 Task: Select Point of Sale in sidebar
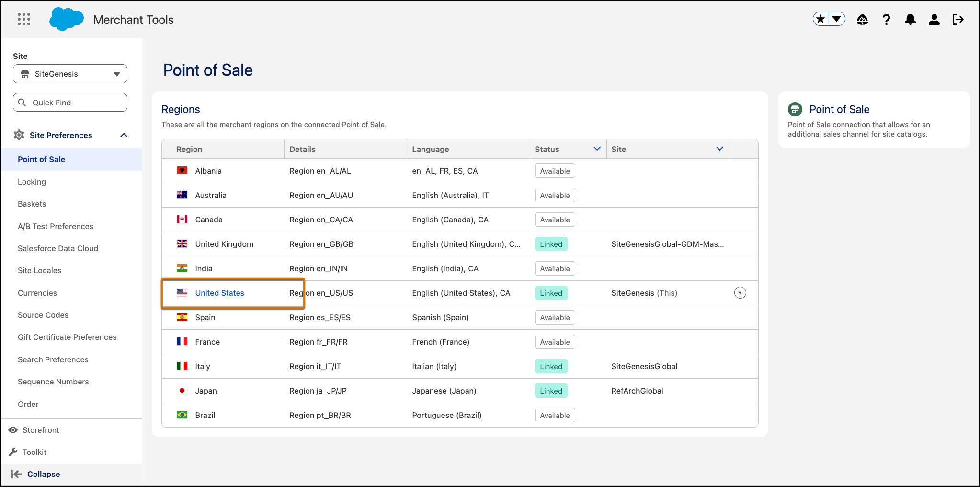point(71,159)
